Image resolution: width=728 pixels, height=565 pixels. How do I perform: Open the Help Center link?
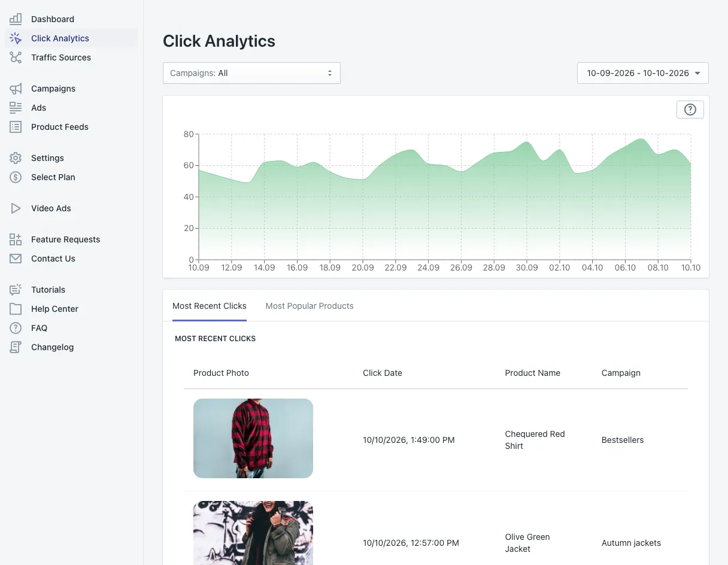pos(55,309)
